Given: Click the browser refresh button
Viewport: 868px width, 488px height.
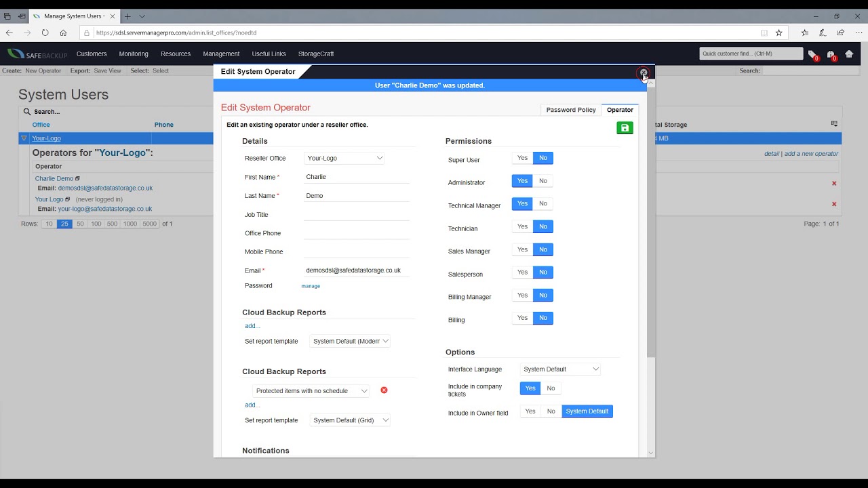Looking at the screenshot, I should [45, 33].
